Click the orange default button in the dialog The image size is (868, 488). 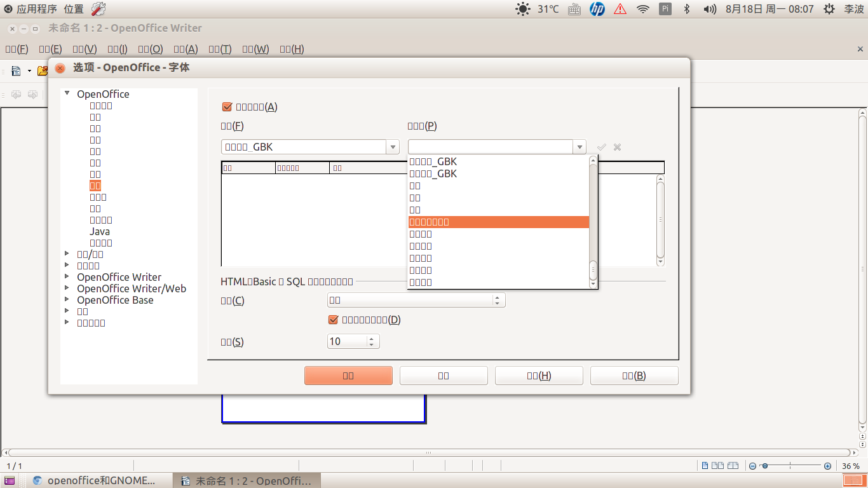[x=348, y=376]
